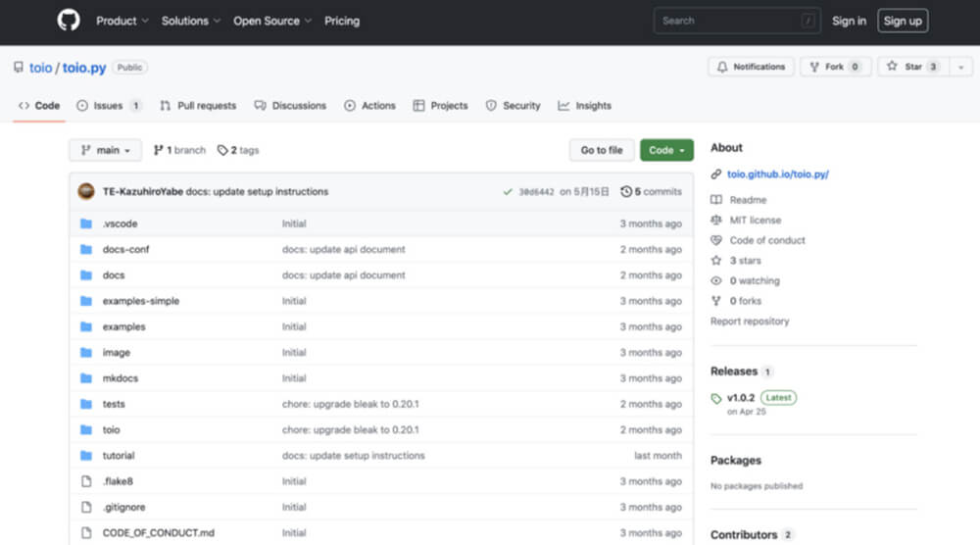Viewport: 980px width, 545px height.
Task: Open the Discussions tab
Action: click(x=290, y=106)
